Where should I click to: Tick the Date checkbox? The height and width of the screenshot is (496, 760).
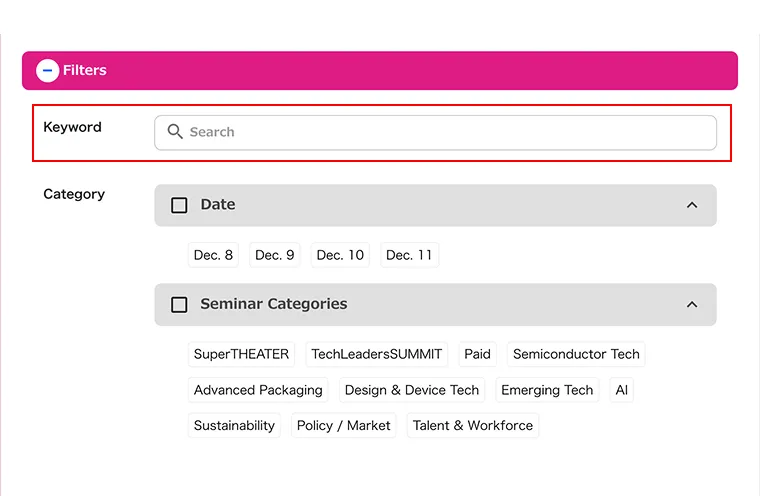(179, 205)
